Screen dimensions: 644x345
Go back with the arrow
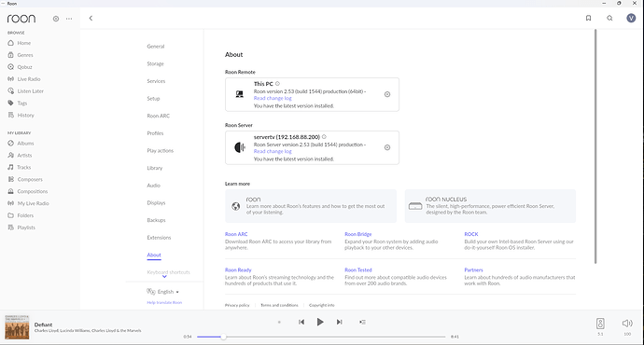[x=91, y=18]
